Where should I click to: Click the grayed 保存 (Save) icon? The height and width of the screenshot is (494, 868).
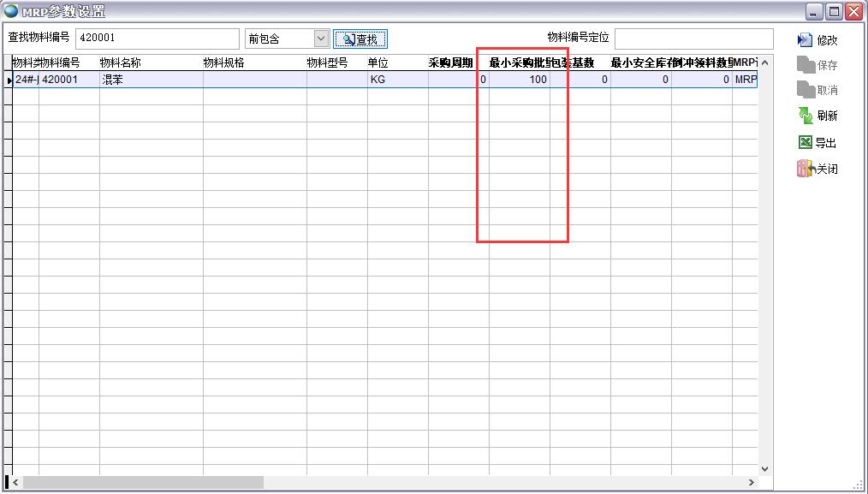pyautogui.click(x=805, y=65)
